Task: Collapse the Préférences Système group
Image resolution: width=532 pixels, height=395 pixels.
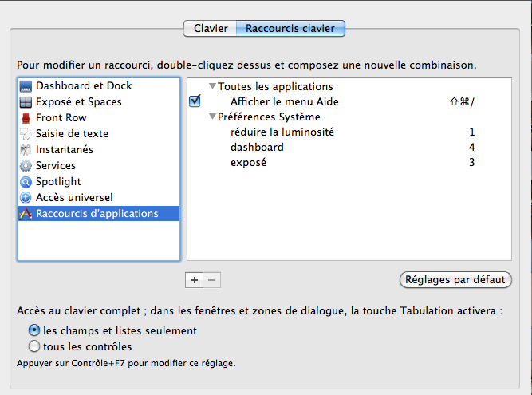Action: coord(212,117)
